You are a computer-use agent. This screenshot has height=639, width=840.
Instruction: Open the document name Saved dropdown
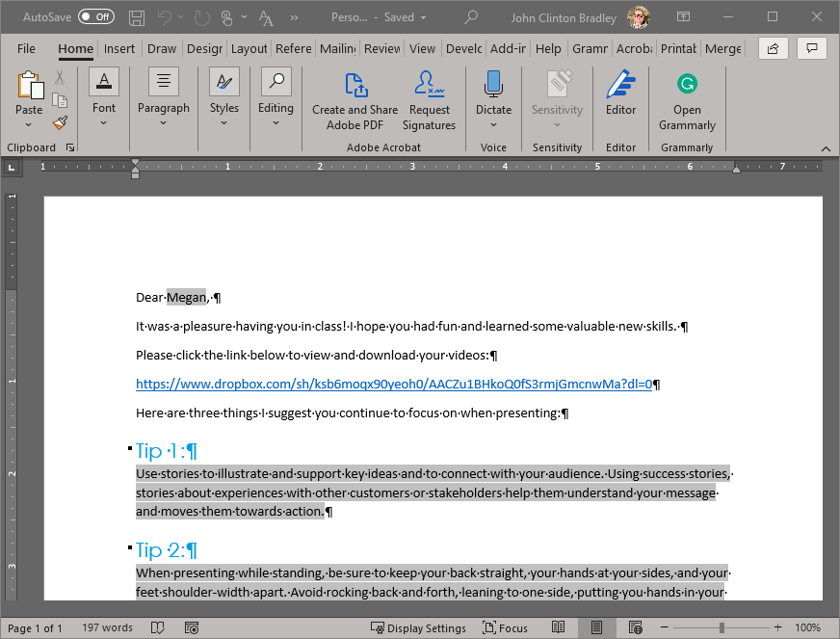[x=423, y=17]
